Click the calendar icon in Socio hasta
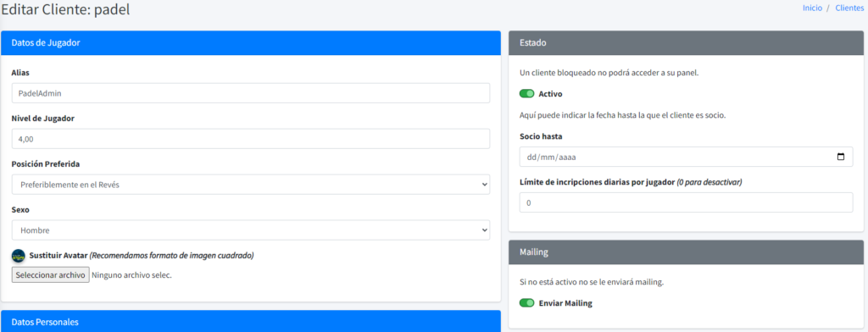Viewport: 868px width, 332px height. pos(841,157)
